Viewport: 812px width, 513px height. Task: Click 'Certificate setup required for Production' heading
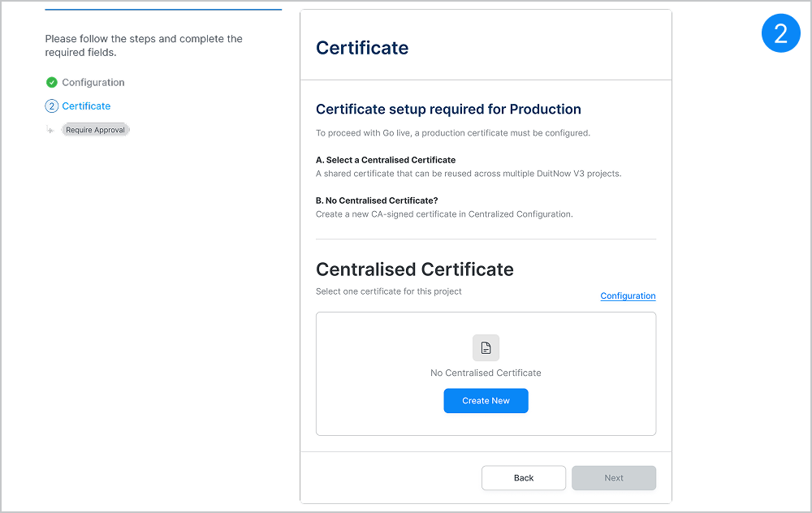coord(448,110)
